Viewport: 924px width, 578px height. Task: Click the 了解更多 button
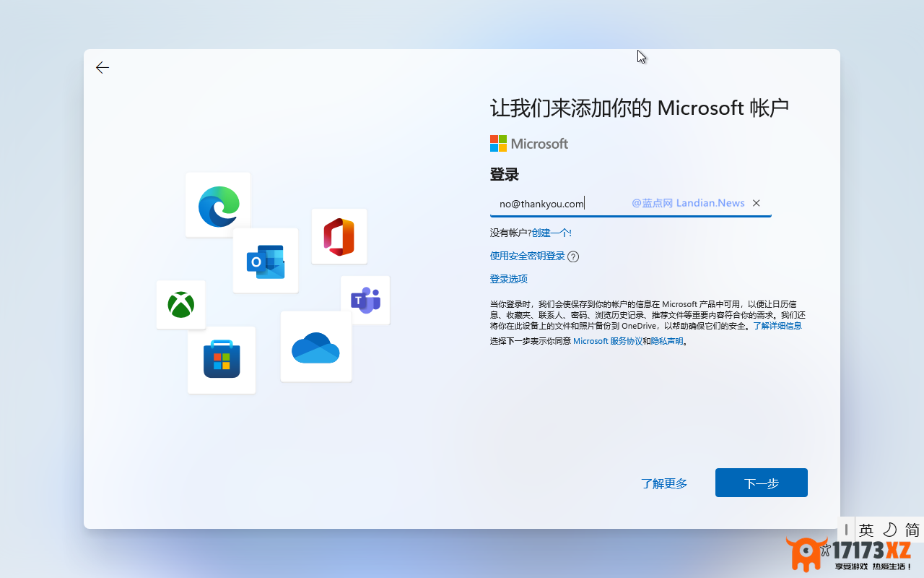[x=664, y=483]
